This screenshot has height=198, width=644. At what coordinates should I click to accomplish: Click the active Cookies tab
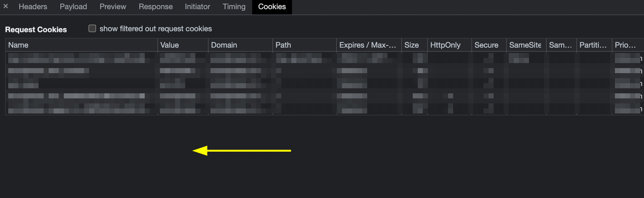pyautogui.click(x=272, y=7)
